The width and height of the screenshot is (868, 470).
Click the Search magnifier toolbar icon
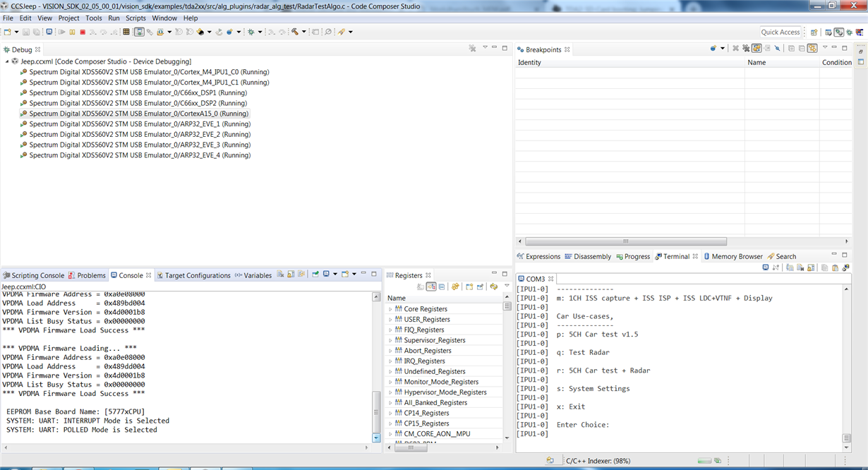pos(328,32)
